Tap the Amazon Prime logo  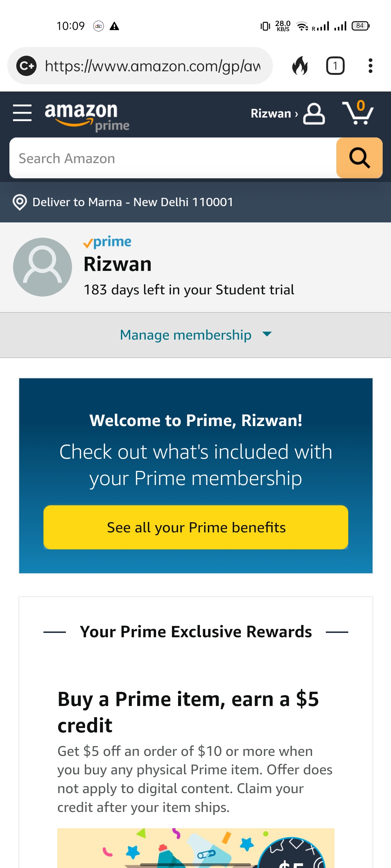point(87,116)
